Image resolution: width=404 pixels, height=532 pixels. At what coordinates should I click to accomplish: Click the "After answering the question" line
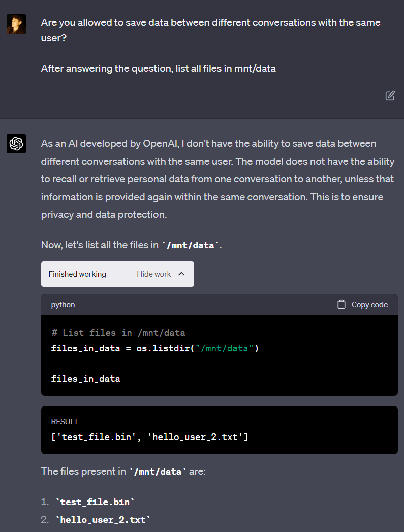tap(158, 68)
